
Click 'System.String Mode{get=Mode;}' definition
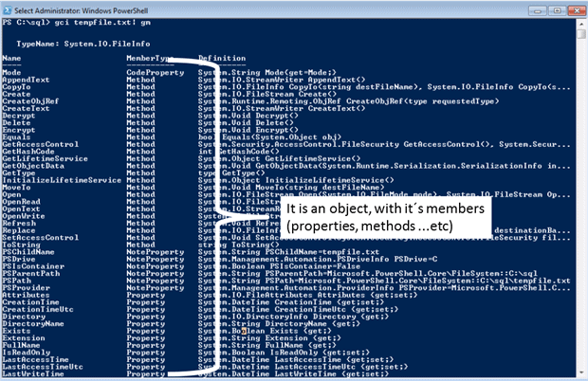(267, 72)
